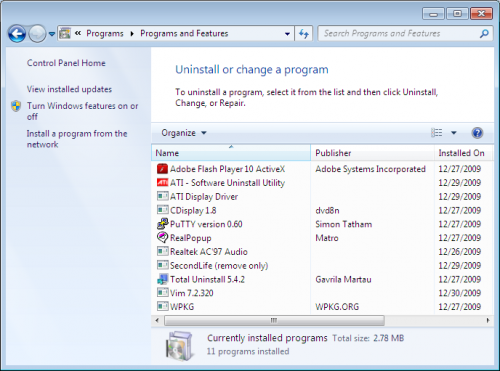Click the horizontal scrollbar right arrow
Screen dimensions: 500x371
488,320
